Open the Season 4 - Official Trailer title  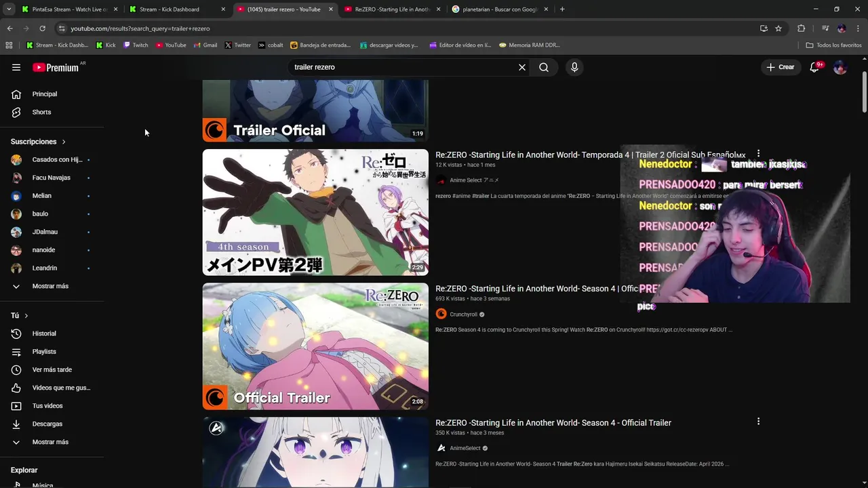click(x=553, y=422)
